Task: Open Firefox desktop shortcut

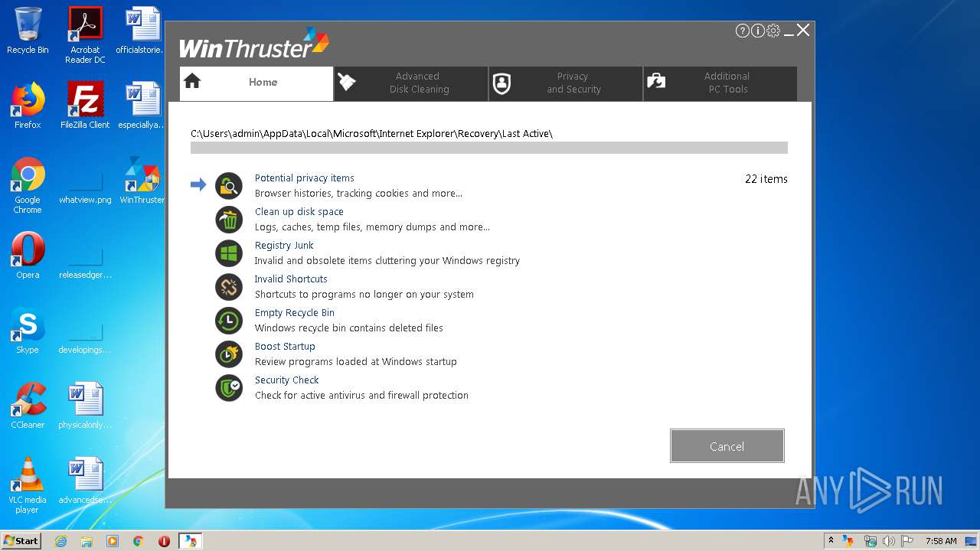Action: 28,106
